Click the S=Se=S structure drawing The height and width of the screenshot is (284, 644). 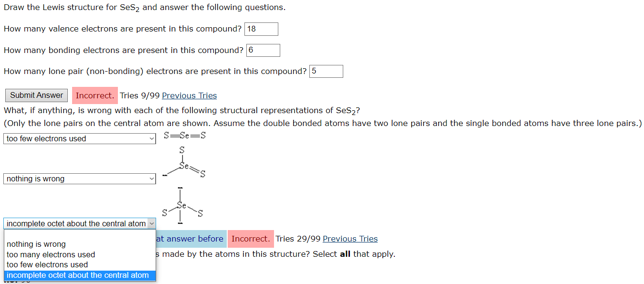click(x=185, y=135)
